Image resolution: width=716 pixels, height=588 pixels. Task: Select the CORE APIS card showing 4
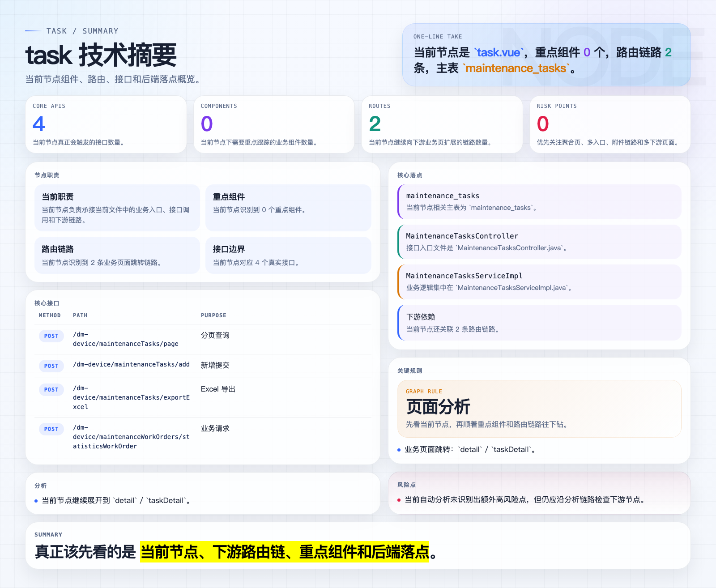click(106, 124)
